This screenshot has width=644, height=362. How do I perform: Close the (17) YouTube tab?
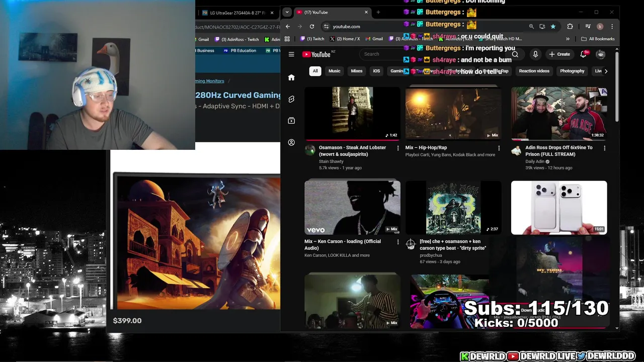coord(366,12)
